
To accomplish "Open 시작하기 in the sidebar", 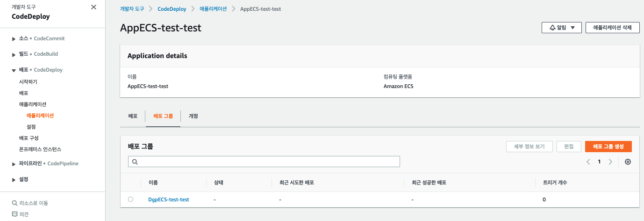I will pos(28,81).
